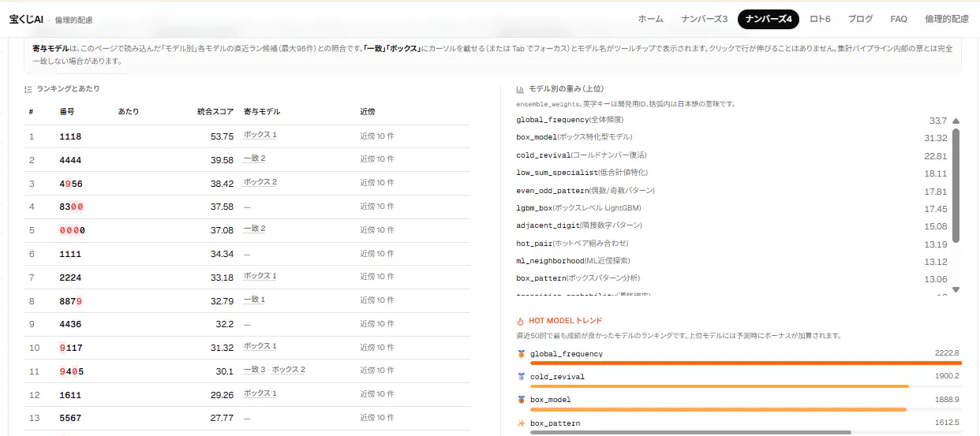Screen dimensions: 980x436
Task: Click the 寄与モデル column header
Action: 262,112
